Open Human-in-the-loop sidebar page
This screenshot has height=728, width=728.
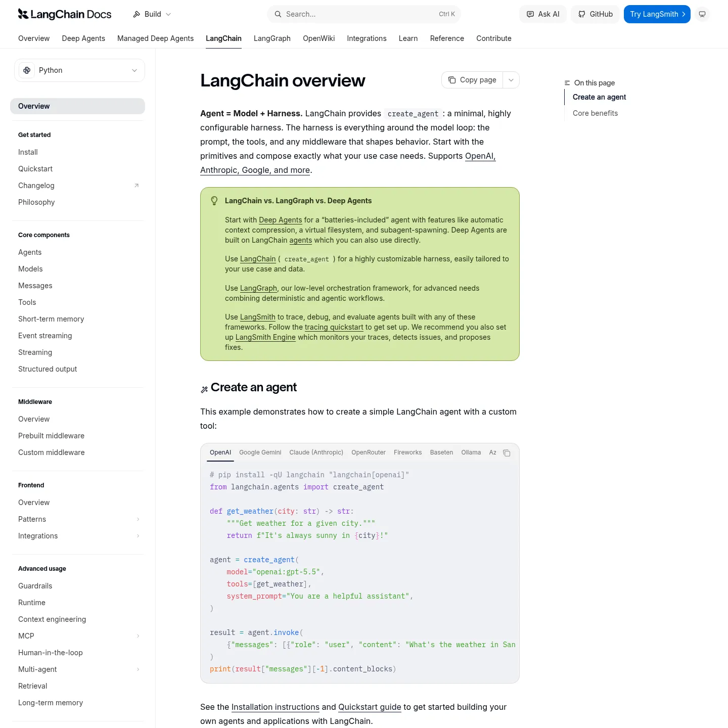51,653
